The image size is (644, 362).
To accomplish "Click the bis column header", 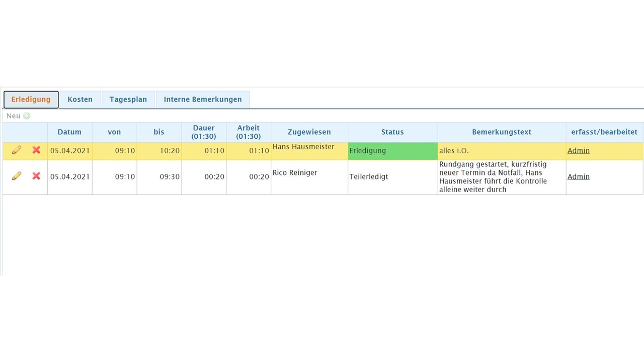I will [159, 132].
